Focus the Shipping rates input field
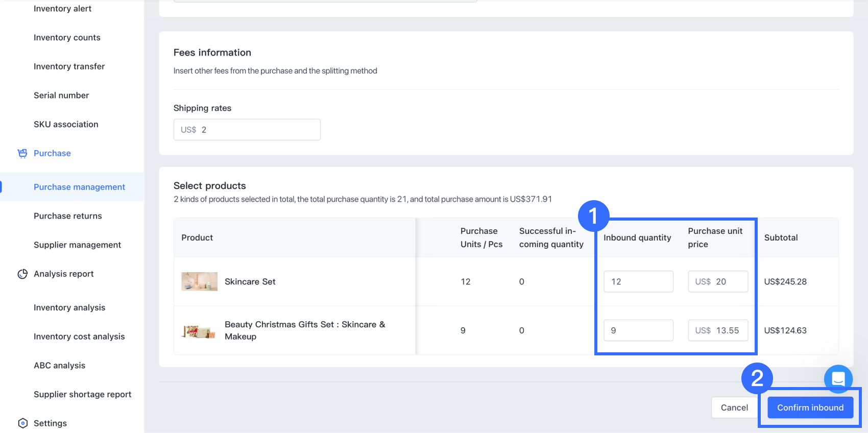The height and width of the screenshot is (433, 868). point(247,130)
